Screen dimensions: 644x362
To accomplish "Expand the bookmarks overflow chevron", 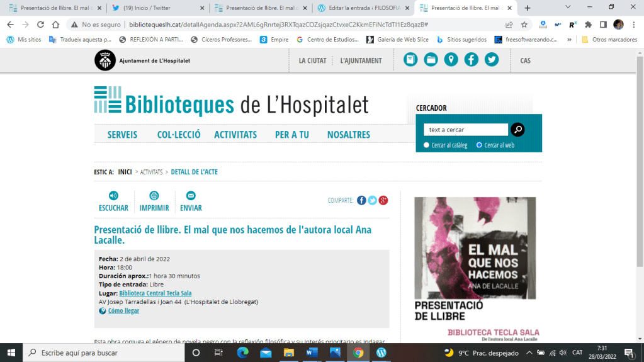I will tap(570, 39).
